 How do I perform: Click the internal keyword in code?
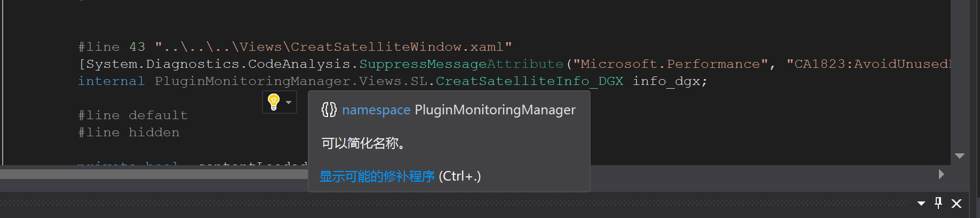pos(111,81)
